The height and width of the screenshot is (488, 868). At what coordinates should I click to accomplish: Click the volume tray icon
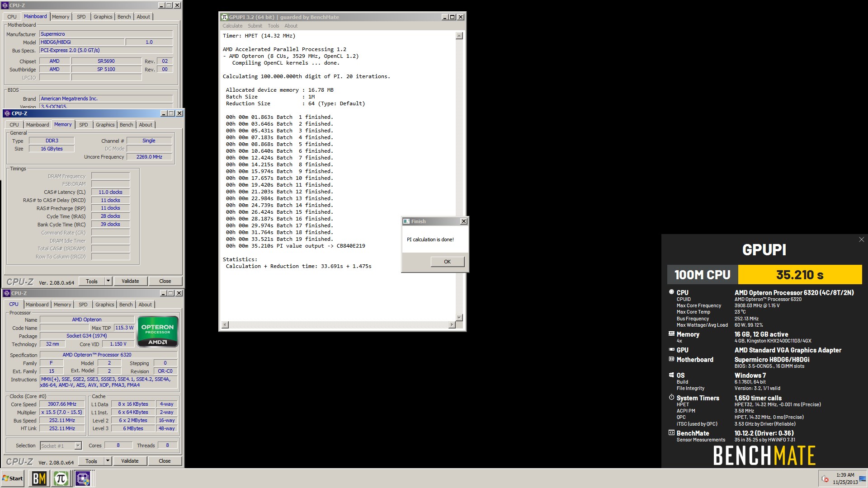coord(825,479)
